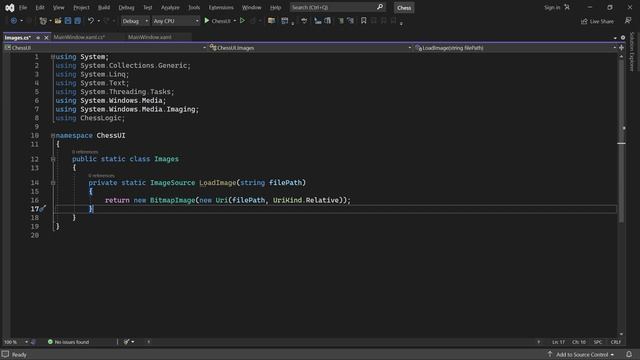Click the Live Share icon

584,21
